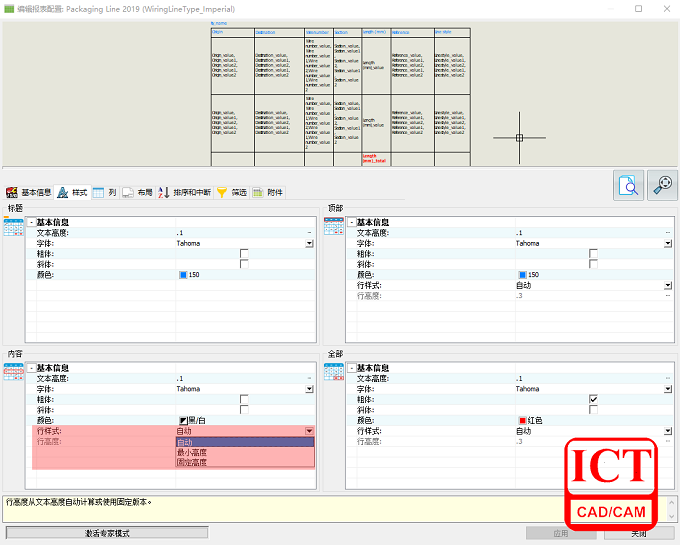Click the green report icon in title bar
This screenshot has height=545, width=680.
9,9
